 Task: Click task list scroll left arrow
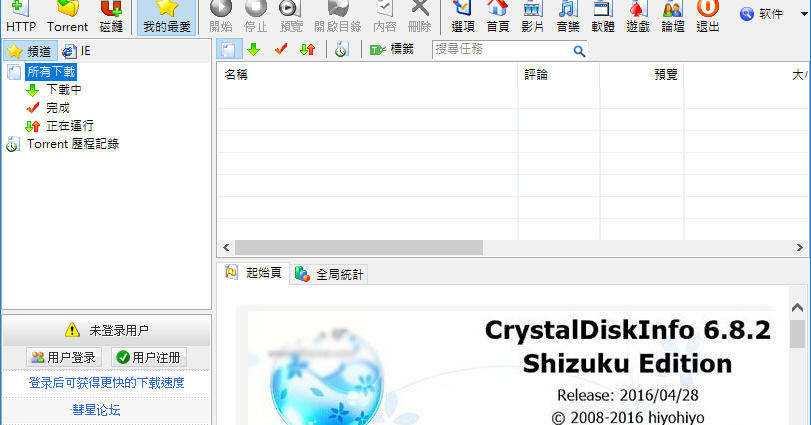226,248
